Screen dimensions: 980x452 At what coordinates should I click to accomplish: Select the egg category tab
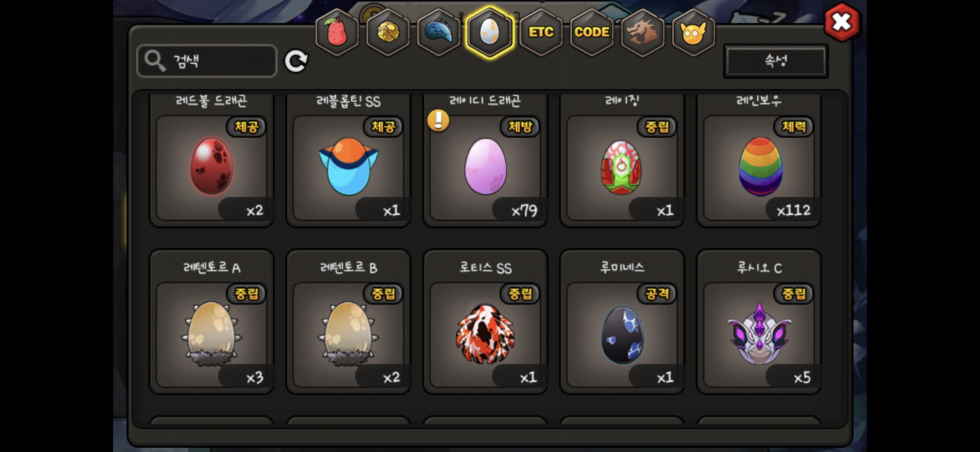(x=490, y=33)
